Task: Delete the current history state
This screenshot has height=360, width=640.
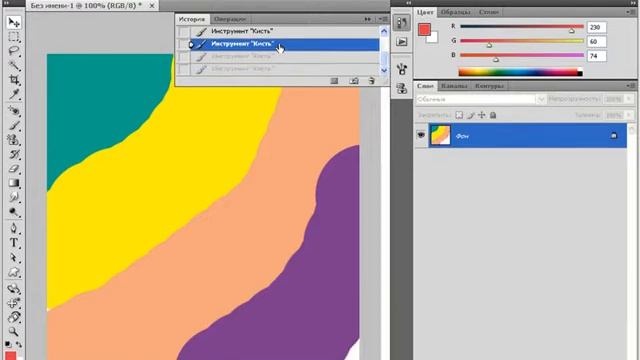Action: 372,81
